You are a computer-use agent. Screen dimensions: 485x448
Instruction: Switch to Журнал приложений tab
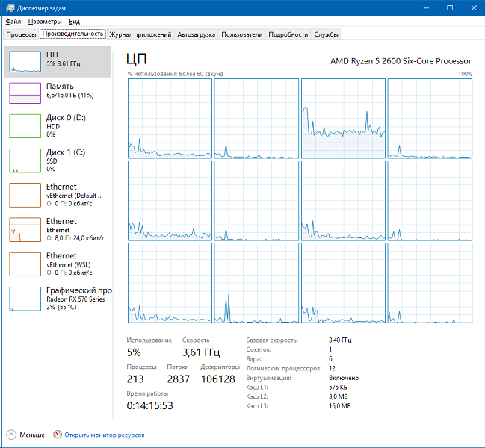point(140,34)
